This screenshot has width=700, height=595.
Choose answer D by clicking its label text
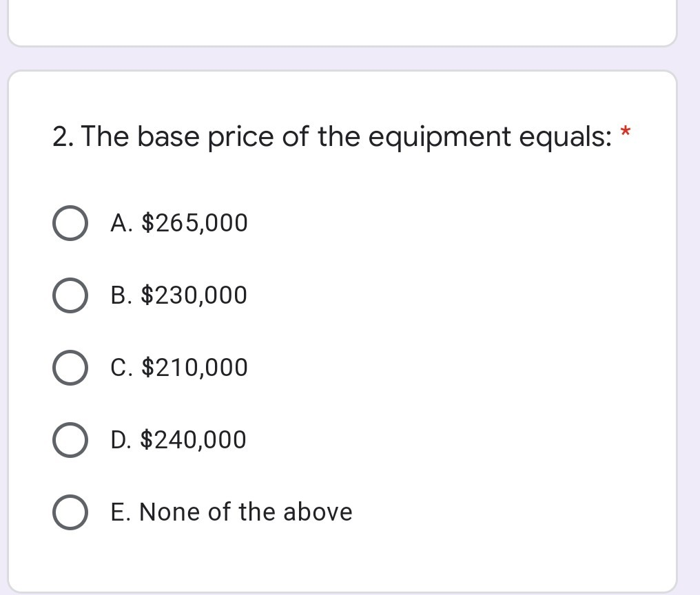(178, 439)
